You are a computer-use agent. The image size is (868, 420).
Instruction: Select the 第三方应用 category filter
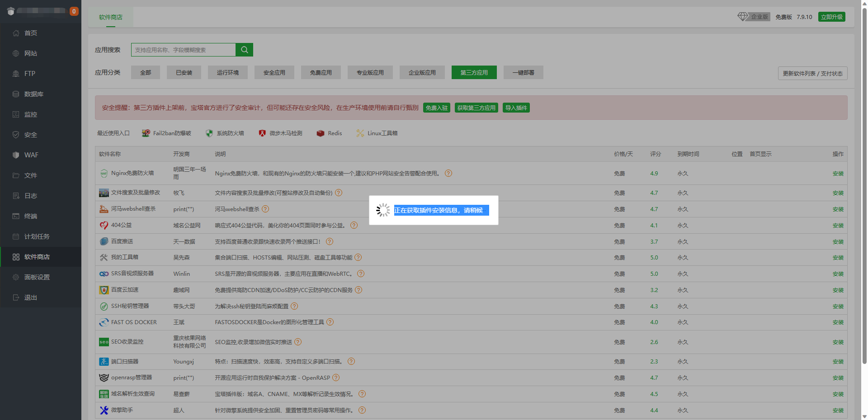(474, 72)
